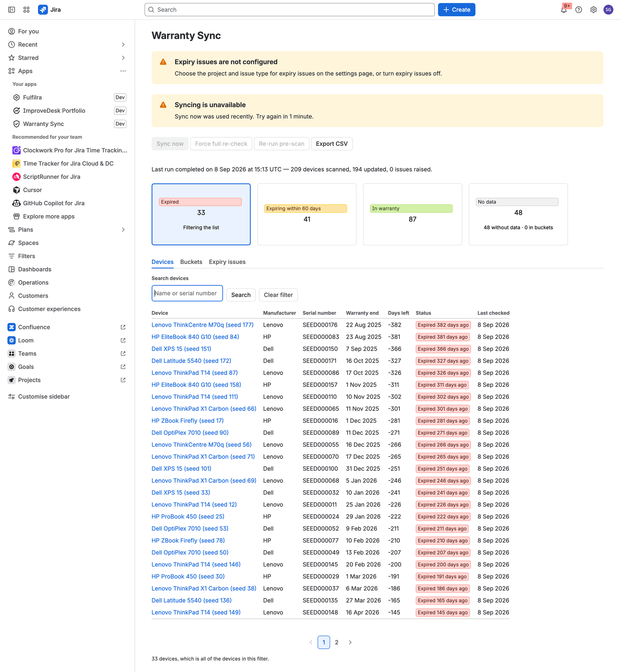Screen dimensions: 620x672
Task: Expand the Starred section chevron
Action: tap(123, 58)
